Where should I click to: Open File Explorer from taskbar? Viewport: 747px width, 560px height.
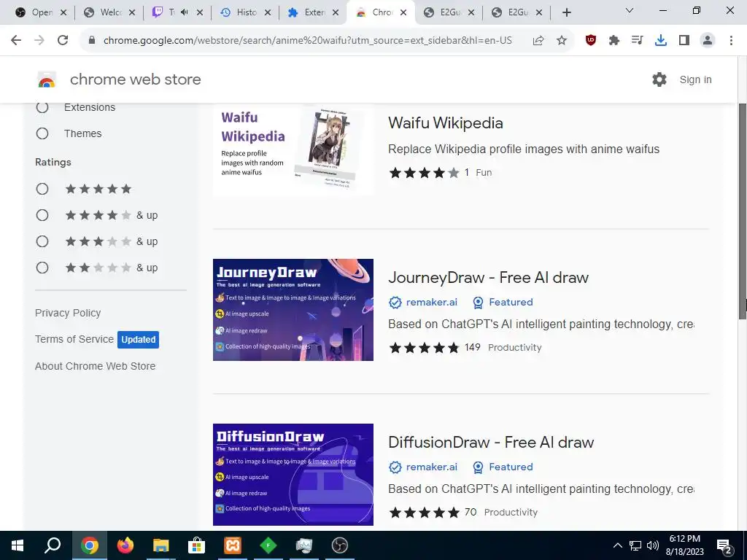pyautogui.click(x=161, y=545)
